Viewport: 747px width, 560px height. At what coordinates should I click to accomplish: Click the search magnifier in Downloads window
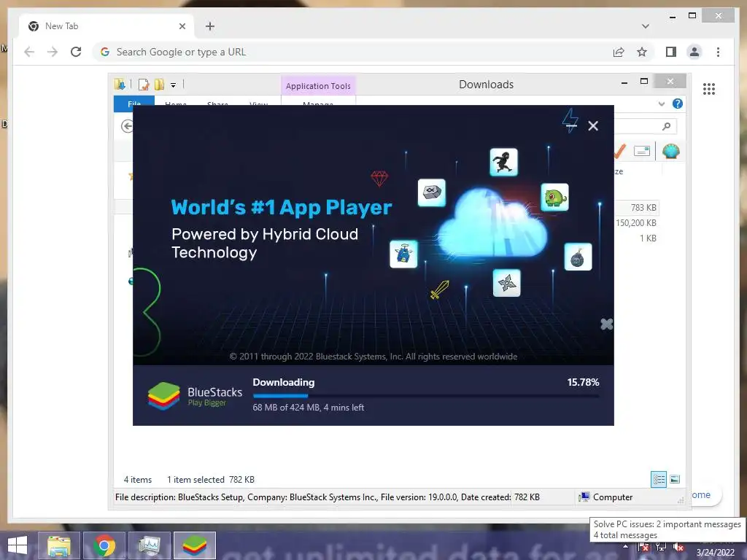pyautogui.click(x=667, y=126)
